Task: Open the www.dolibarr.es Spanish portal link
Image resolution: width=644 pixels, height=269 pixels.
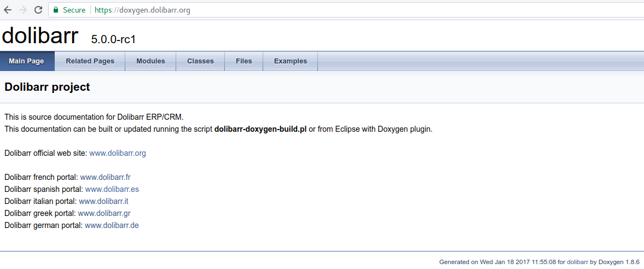Action: 112,189
